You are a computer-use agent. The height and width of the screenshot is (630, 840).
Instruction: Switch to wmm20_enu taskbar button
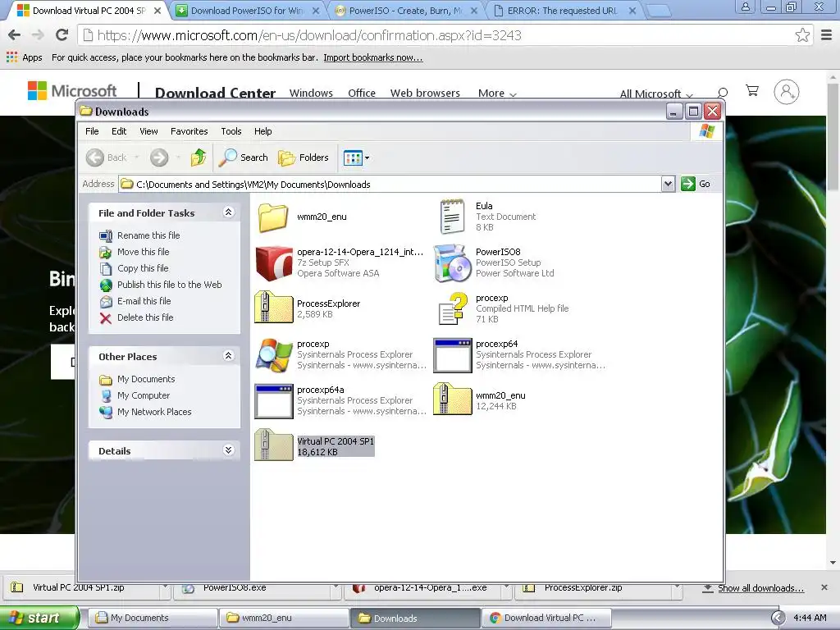285,619
